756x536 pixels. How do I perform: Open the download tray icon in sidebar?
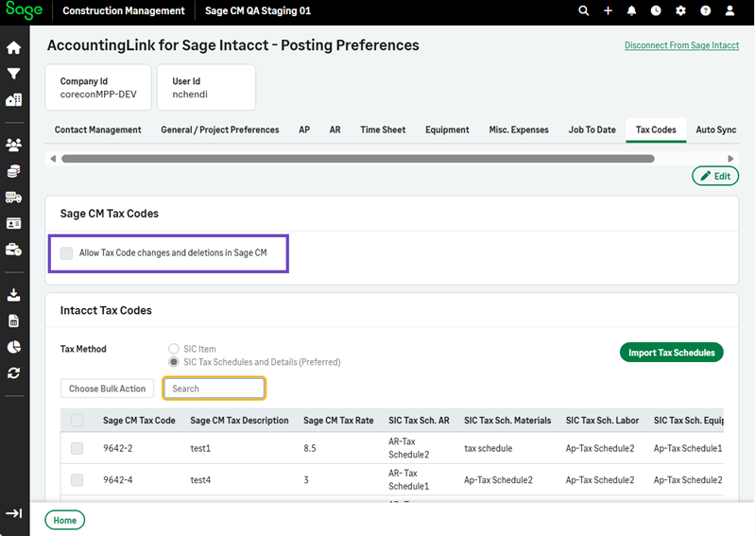click(13, 295)
